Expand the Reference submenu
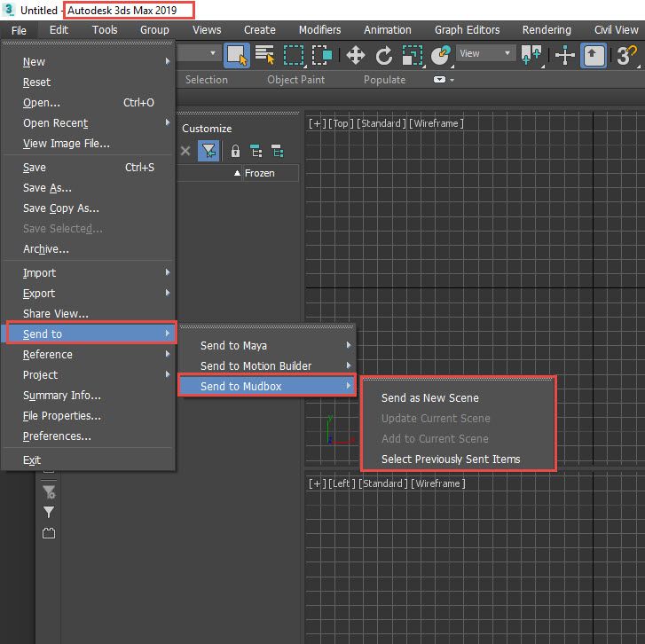 click(89, 355)
